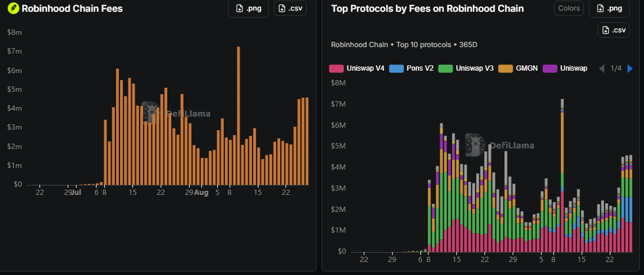Click the '1/4' legend page indicator
This screenshot has height=275, width=644.
[616, 68]
